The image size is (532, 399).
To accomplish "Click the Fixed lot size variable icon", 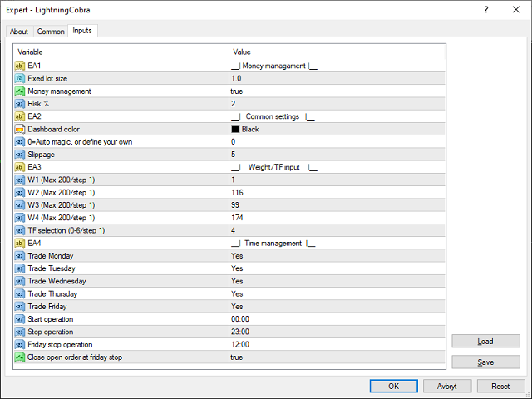I will tap(19, 78).
